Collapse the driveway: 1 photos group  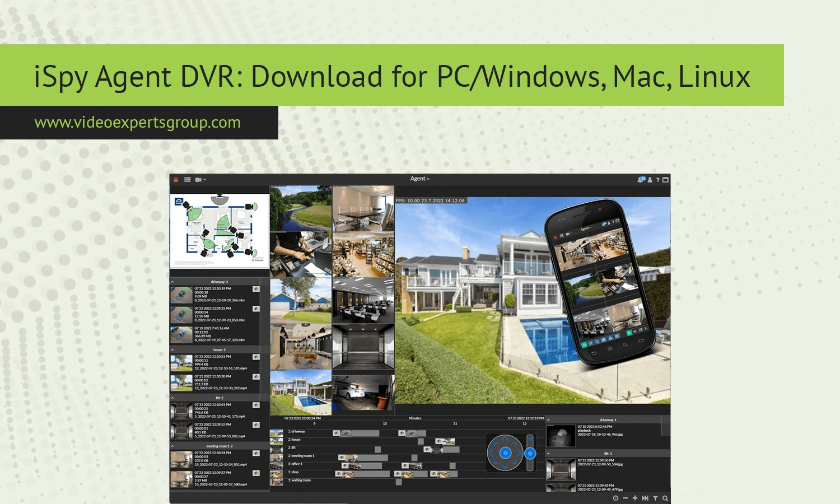(549, 419)
